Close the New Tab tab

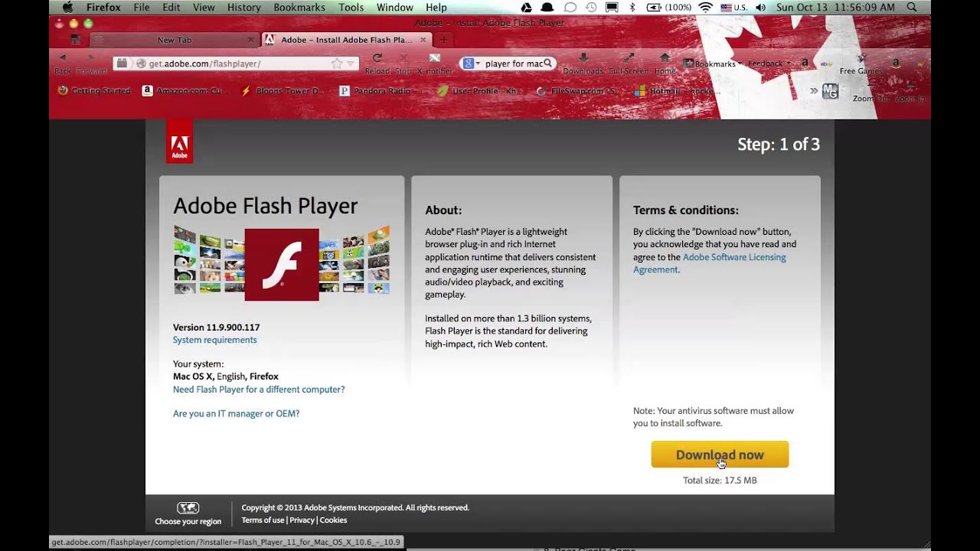(x=250, y=40)
